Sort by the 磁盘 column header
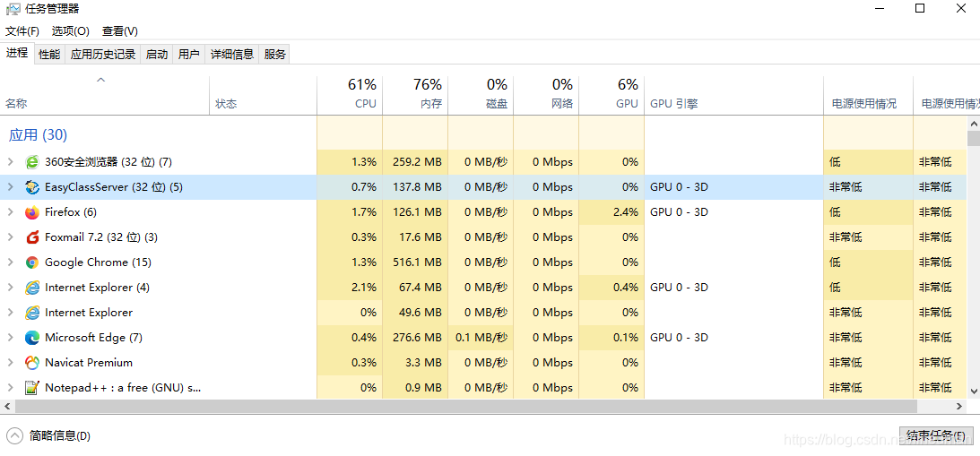 (x=481, y=96)
